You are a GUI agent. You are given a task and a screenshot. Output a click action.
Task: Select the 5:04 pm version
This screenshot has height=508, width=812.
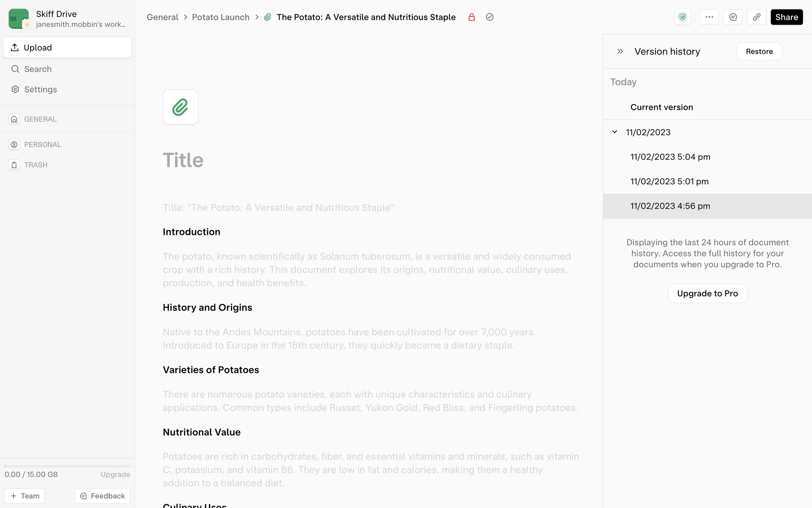pos(670,157)
